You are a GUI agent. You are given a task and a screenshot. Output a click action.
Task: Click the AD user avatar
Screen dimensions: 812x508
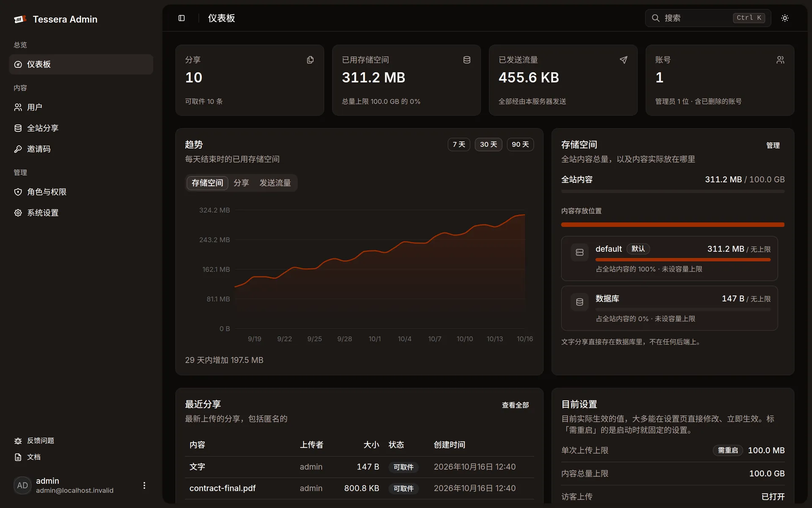click(22, 486)
